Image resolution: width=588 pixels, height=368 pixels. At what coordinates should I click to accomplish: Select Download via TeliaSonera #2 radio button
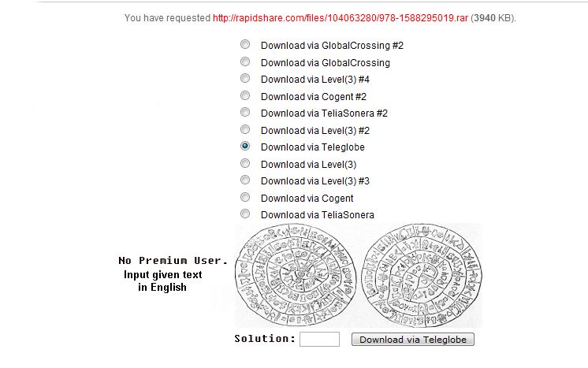click(x=245, y=112)
